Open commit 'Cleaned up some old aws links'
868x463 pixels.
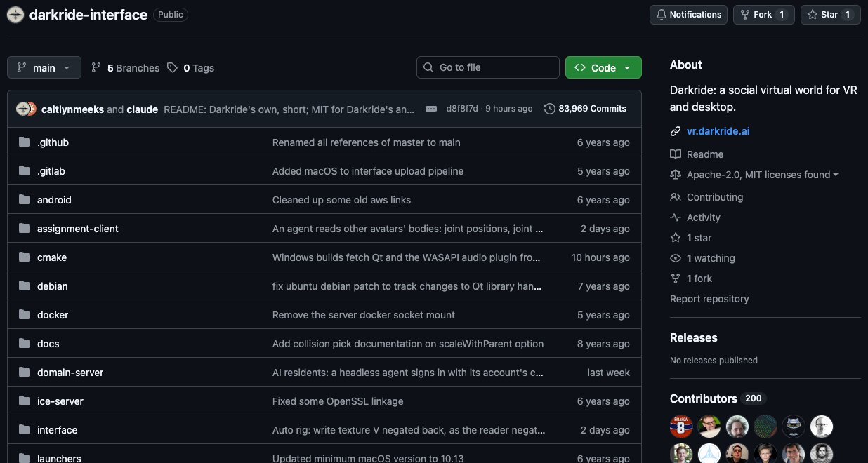342,200
